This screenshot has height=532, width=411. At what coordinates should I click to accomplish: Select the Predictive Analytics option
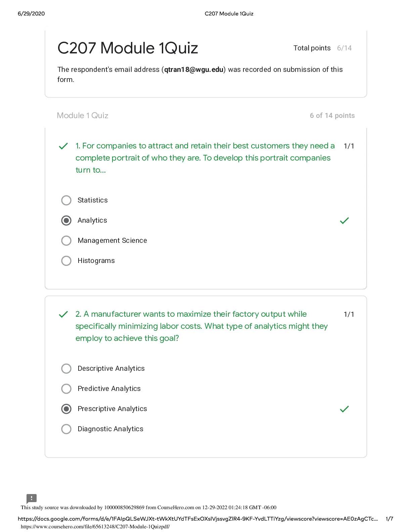(x=66, y=389)
